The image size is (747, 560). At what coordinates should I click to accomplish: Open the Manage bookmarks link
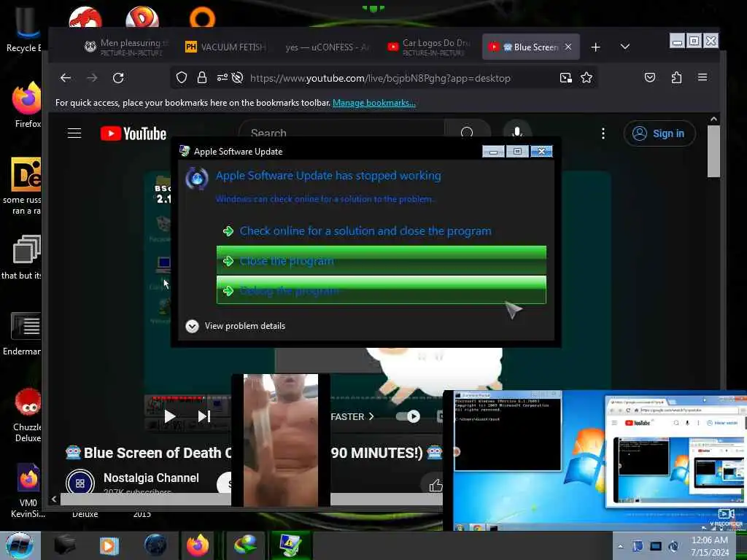[x=374, y=103]
